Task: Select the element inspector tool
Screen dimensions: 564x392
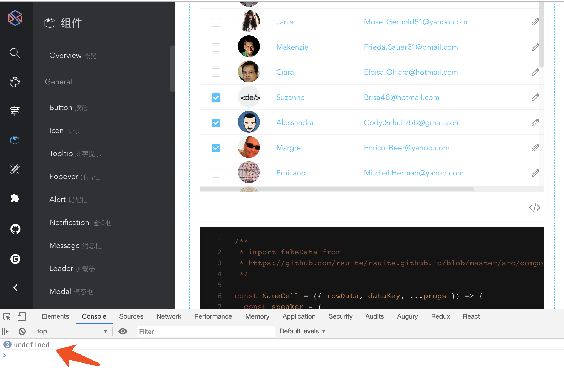Action: [x=7, y=317]
